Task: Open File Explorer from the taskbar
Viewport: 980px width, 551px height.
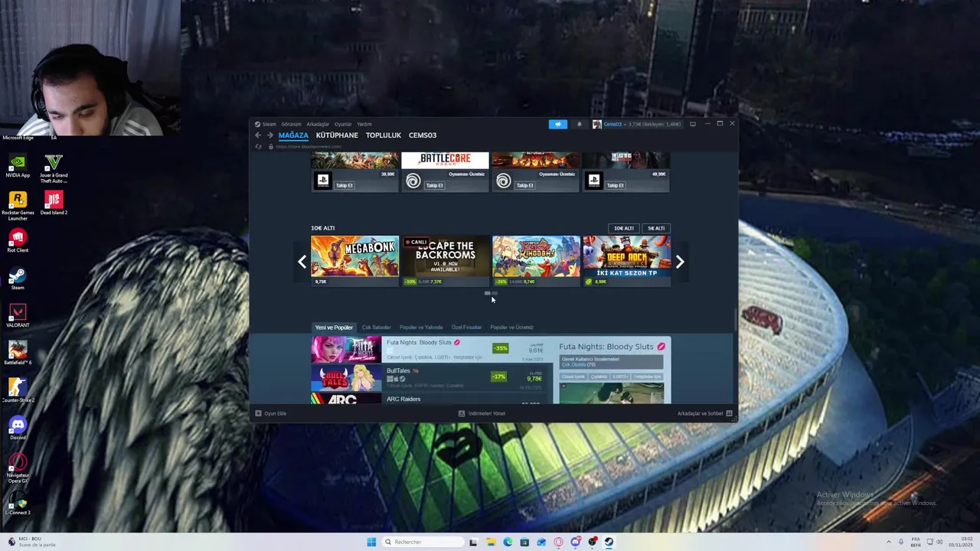Action: (491, 542)
